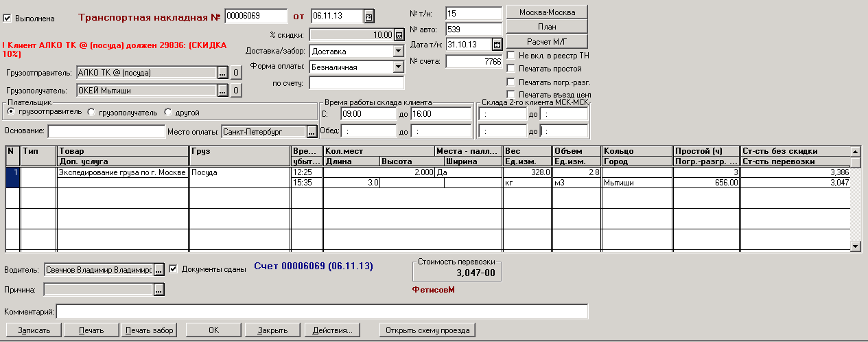Browse Грузоотправитель with the ellipsis button
Image resolution: width=868 pixels, height=342 pixels.
coord(222,72)
